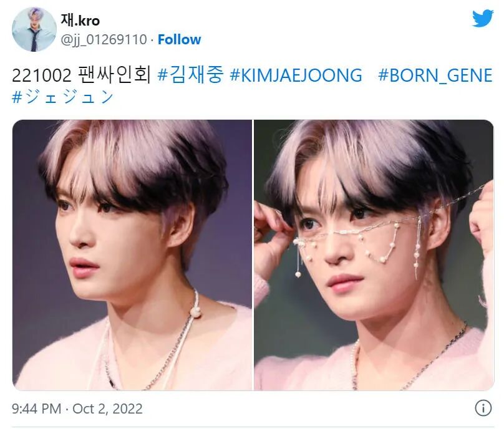
Task: Click the Twitter bird logo
Action: [x=483, y=18]
